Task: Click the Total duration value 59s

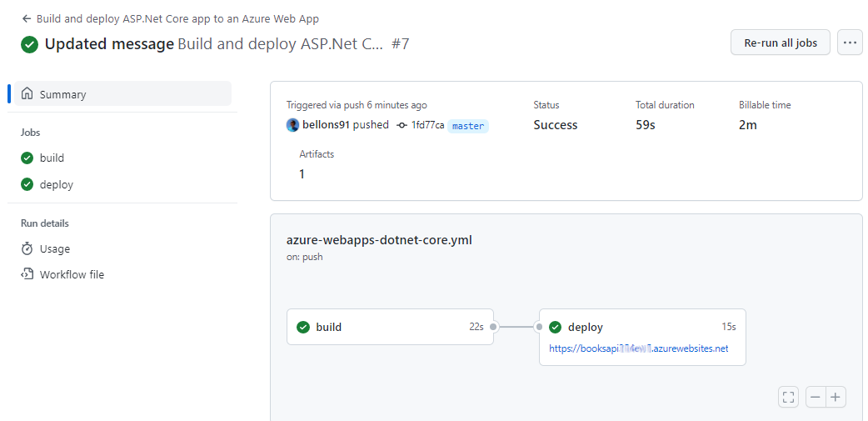Action: pyautogui.click(x=646, y=125)
